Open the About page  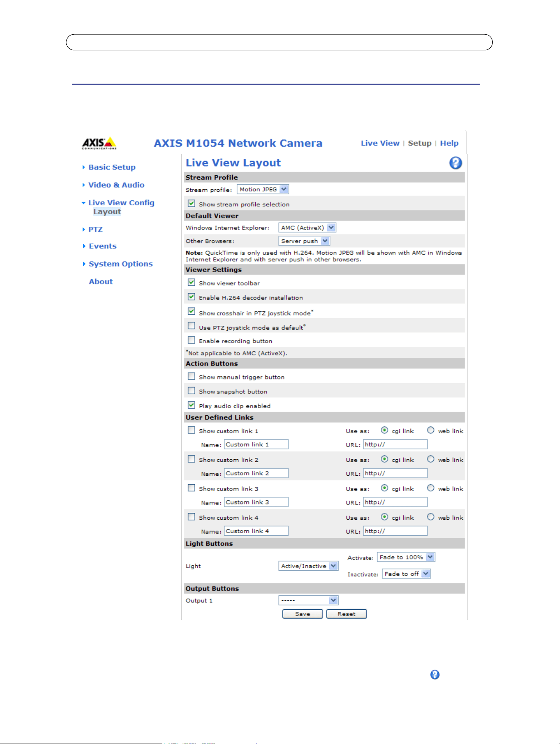click(x=101, y=282)
